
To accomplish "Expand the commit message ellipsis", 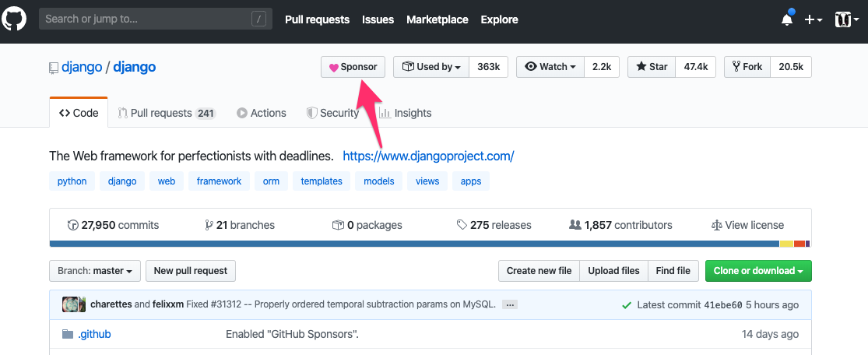I will tap(510, 304).
